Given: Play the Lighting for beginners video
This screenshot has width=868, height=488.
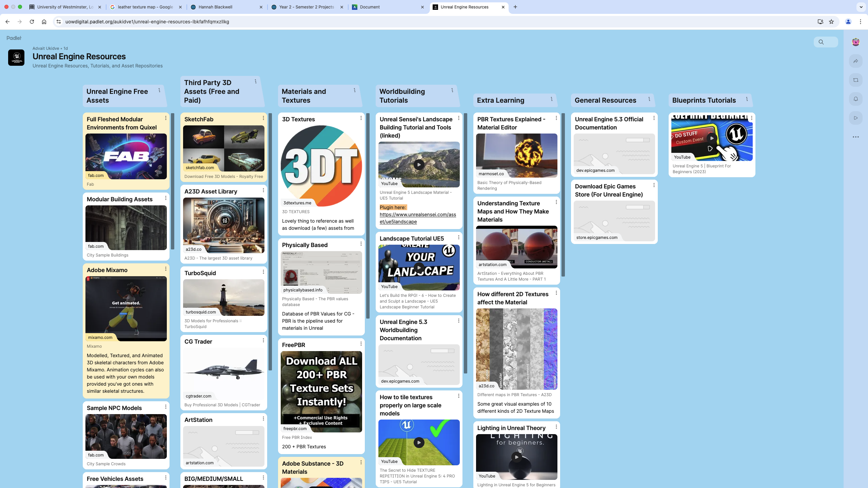Looking at the screenshot, I should pos(517,457).
